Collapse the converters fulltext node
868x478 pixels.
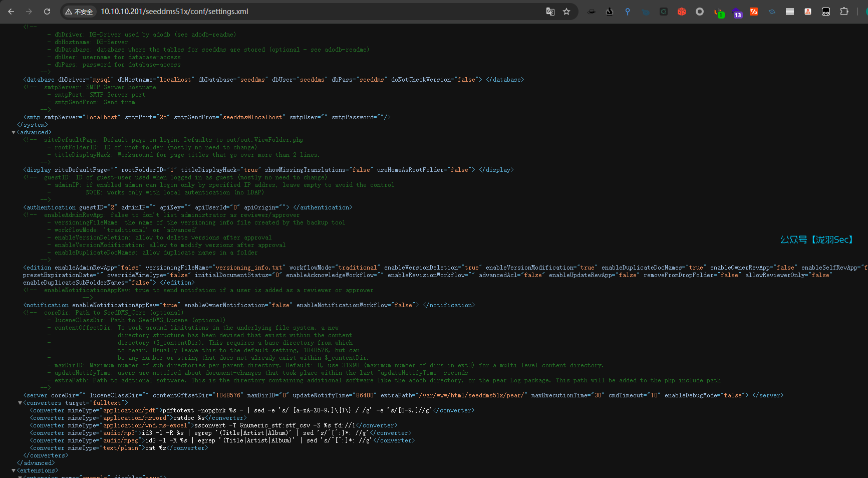click(20, 403)
